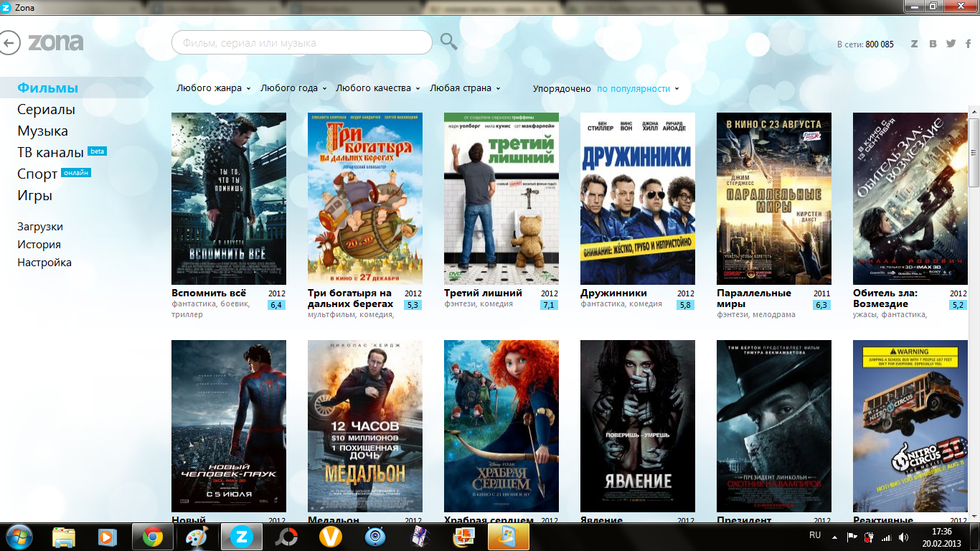Click Дружинники movie poster
Image resolution: width=980 pixels, height=551 pixels.
click(638, 199)
